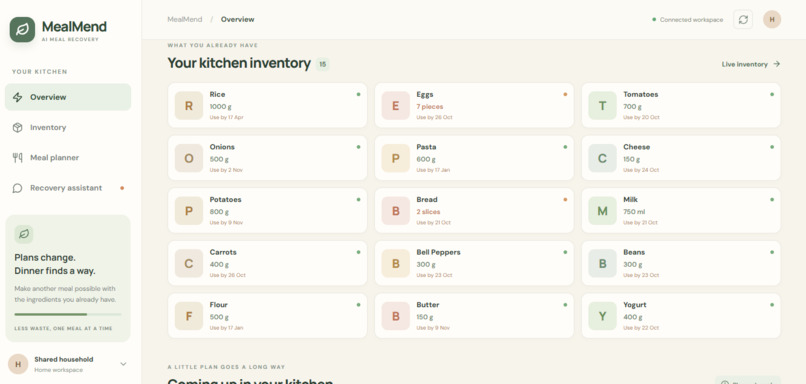The image size is (806, 384).
Task: Click the Overview breadcrumb
Action: (x=237, y=20)
